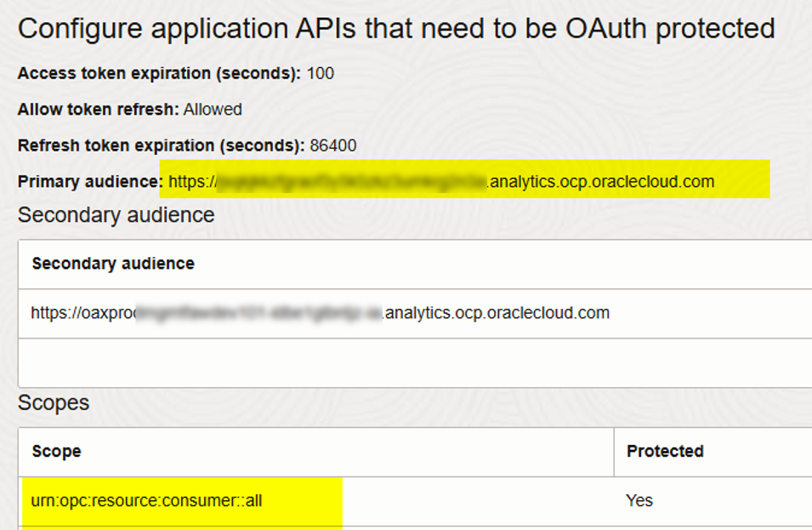Select the "Allowed" token refresh value
Viewport: 812px width, 530px height.
click(x=213, y=110)
